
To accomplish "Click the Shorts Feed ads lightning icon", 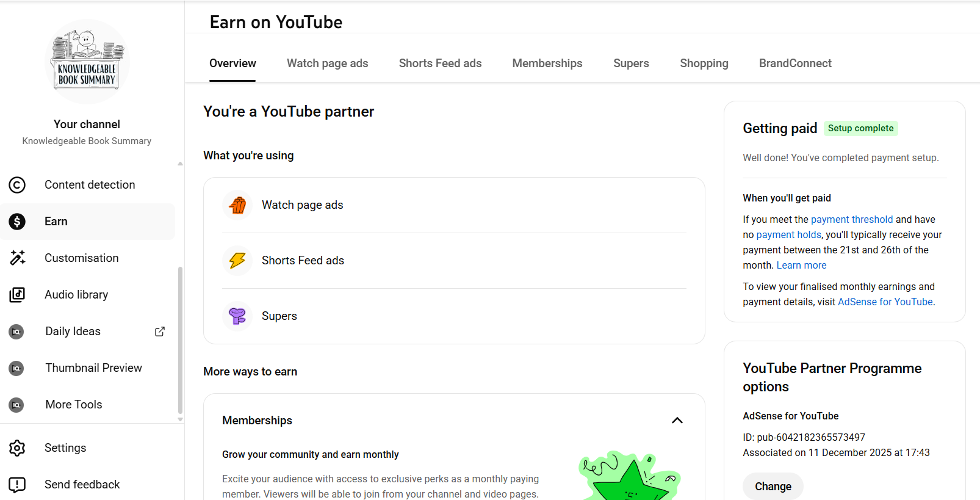I will pos(237,261).
